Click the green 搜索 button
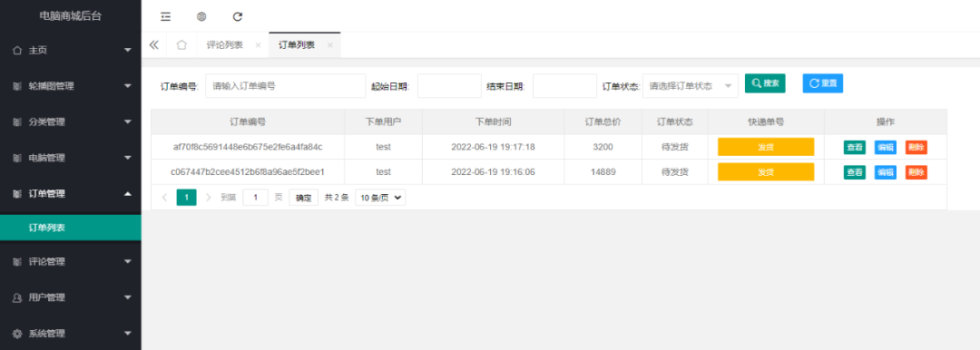The height and width of the screenshot is (350, 980). point(765,83)
